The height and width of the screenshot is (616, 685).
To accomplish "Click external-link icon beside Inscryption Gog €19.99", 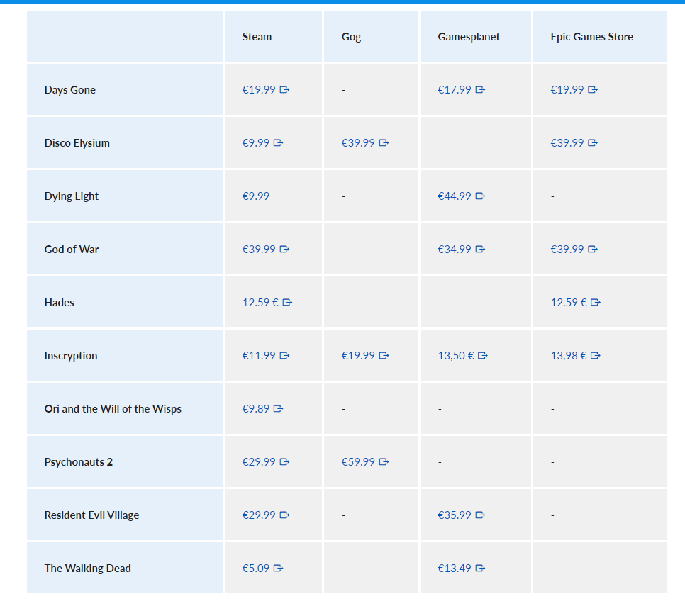I will 384,356.
